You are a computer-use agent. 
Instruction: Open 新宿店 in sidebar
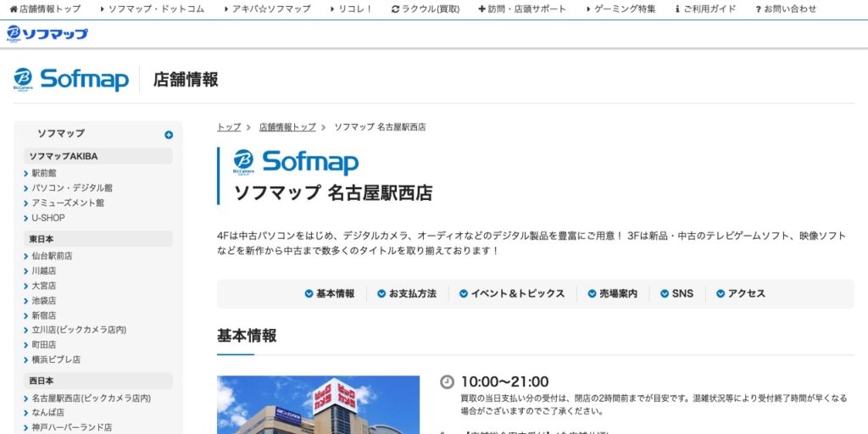click(44, 315)
